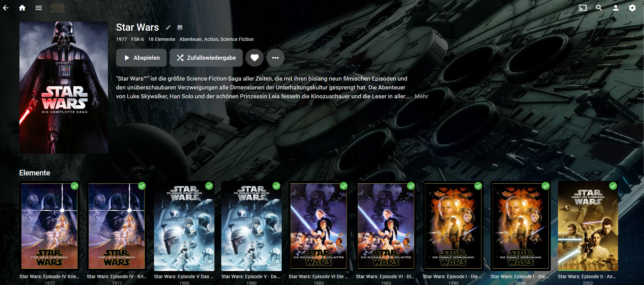The height and width of the screenshot is (285, 644).
Task: Click watched checkmark on "Episode IV - Kri..." card
Action: 142,186
